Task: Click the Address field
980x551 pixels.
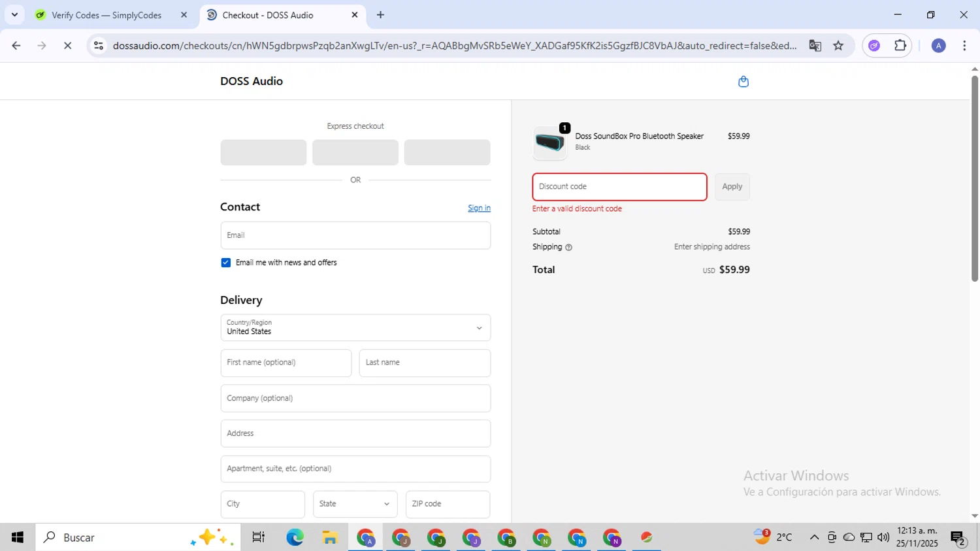Action: click(x=355, y=433)
